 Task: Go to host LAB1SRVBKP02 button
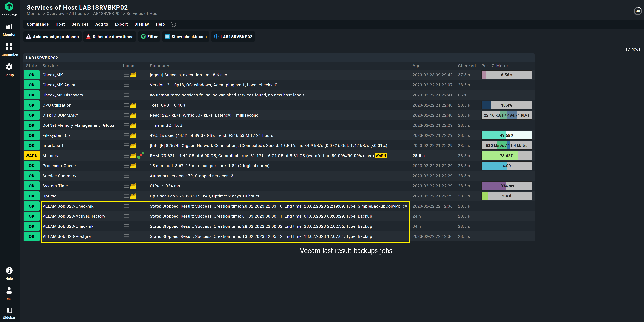pyautogui.click(x=233, y=37)
